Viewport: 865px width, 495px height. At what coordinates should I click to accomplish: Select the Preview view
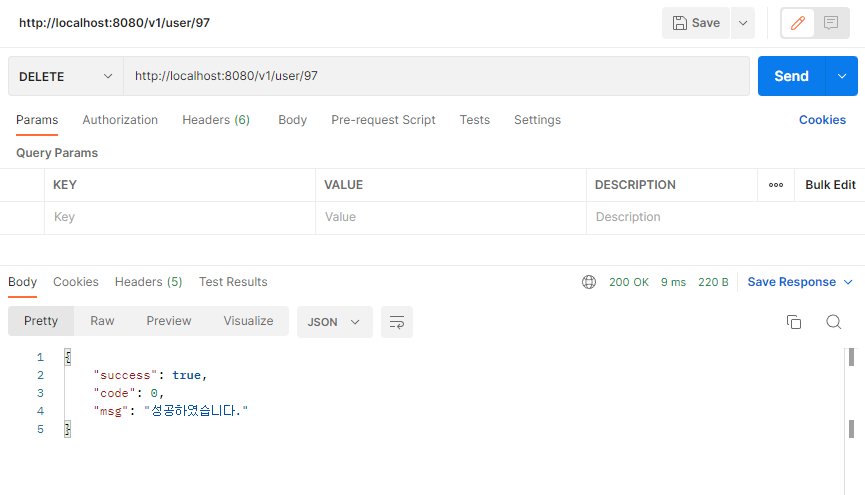169,321
